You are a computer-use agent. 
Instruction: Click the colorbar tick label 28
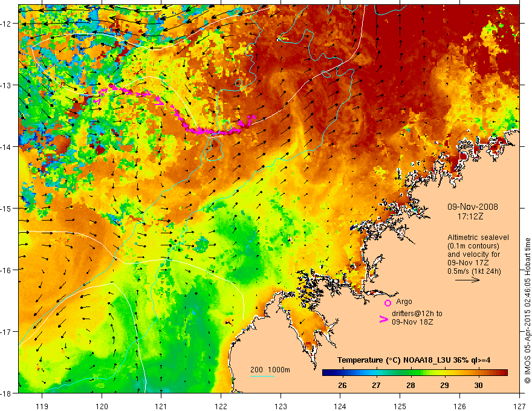(x=410, y=385)
